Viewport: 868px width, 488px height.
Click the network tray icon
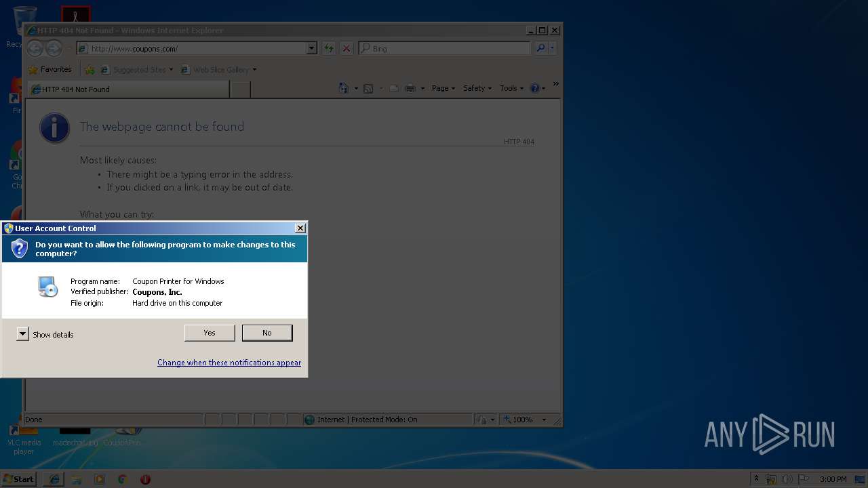(x=771, y=479)
